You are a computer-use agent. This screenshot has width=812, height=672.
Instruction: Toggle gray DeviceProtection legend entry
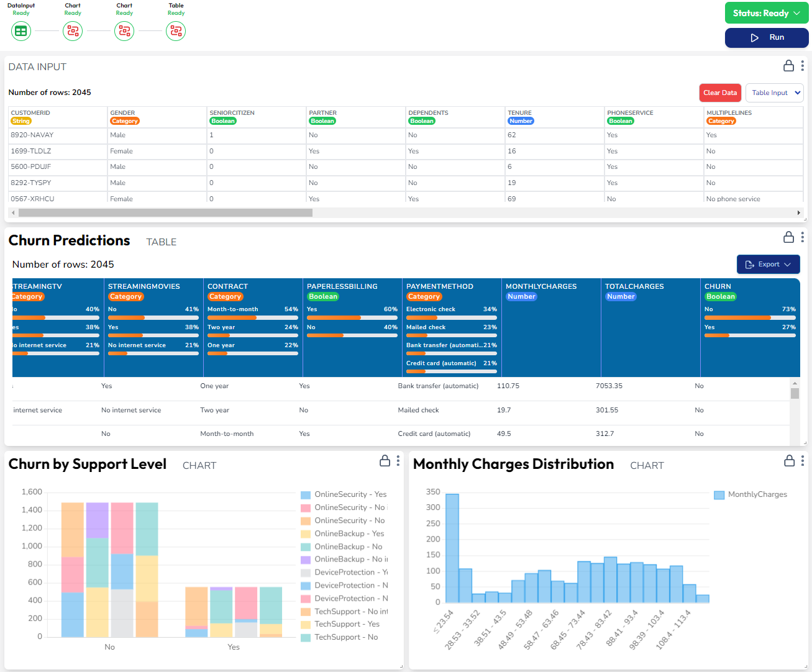click(344, 572)
